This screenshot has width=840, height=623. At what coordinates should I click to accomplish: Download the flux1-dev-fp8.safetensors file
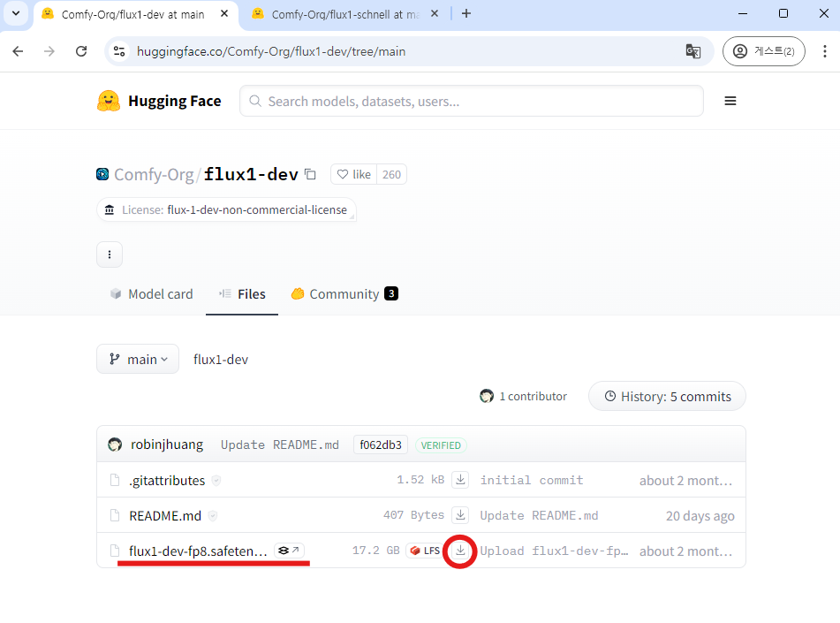click(460, 550)
